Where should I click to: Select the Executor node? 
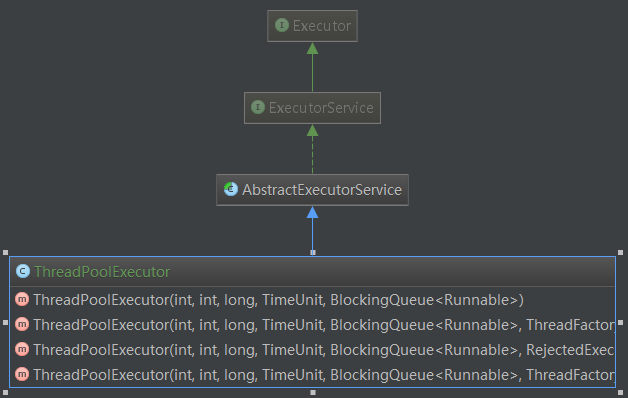(x=312, y=26)
